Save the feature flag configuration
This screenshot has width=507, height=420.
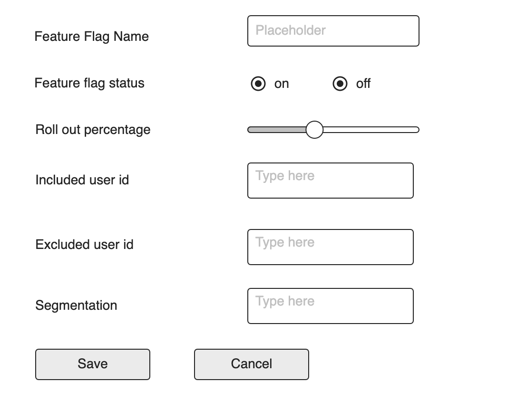pos(92,364)
